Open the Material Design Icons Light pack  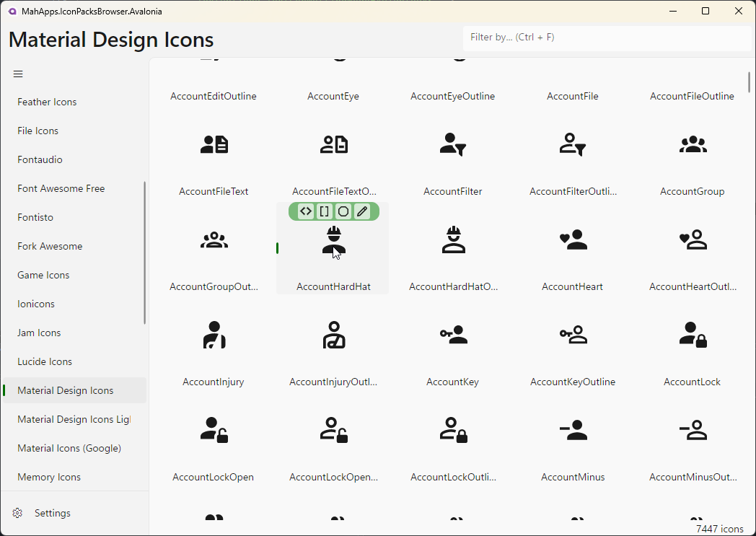point(75,419)
